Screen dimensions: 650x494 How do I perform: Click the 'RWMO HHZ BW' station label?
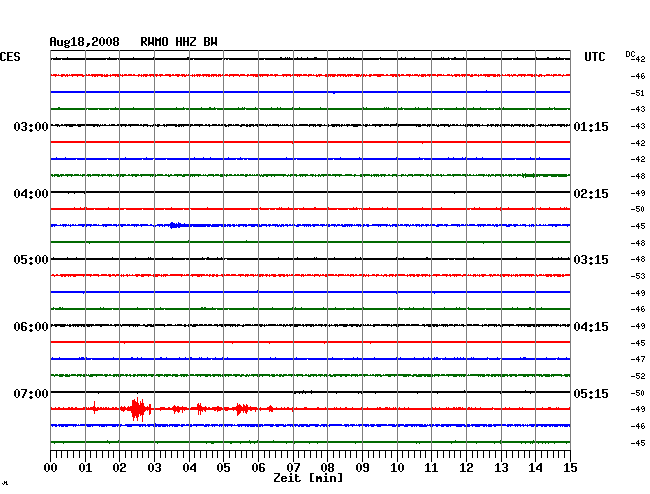pyautogui.click(x=179, y=42)
